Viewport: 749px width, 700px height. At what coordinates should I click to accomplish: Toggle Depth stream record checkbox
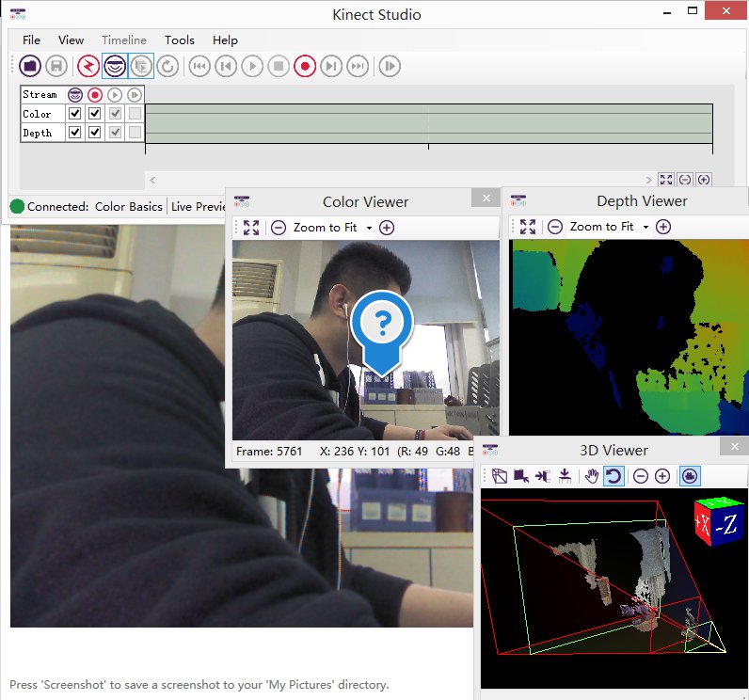pos(95,133)
